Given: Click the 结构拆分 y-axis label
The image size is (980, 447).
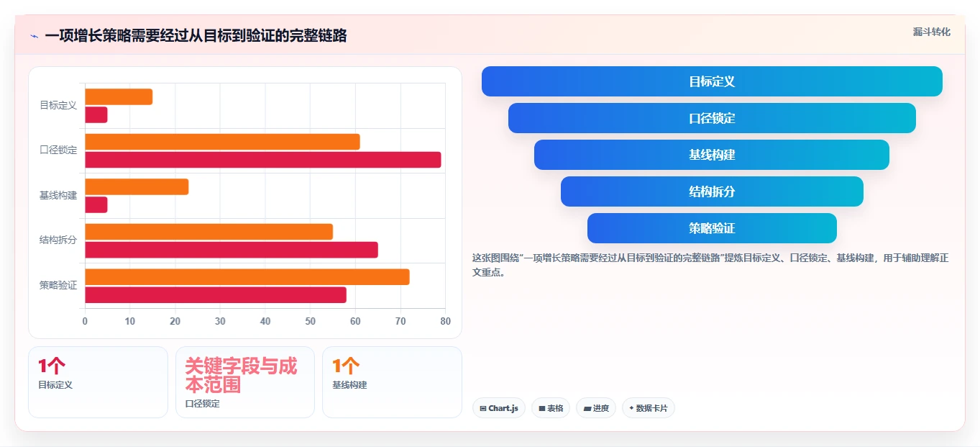Looking at the screenshot, I should click(58, 240).
